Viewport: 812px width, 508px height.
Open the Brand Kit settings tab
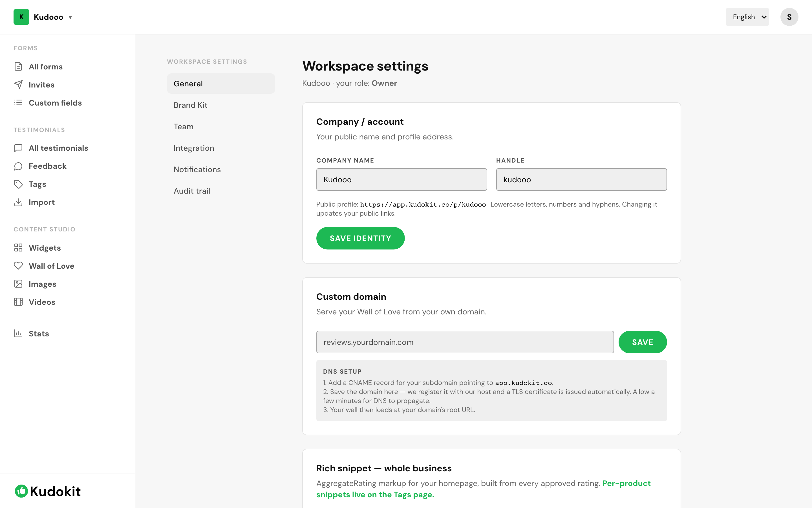click(x=221, y=105)
